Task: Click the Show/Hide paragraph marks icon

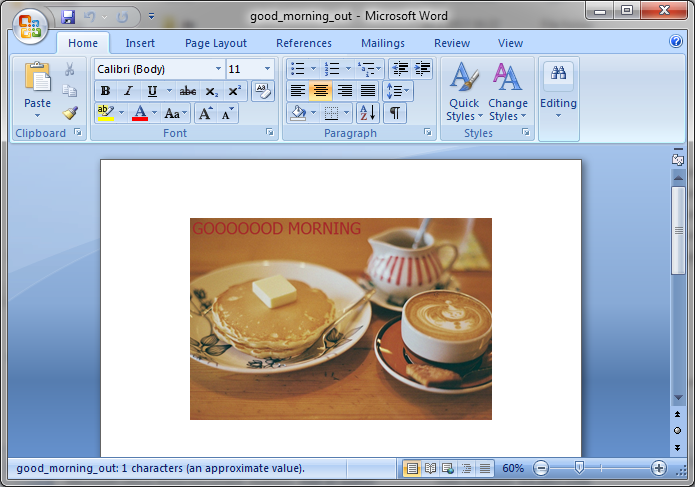Action: tap(395, 113)
